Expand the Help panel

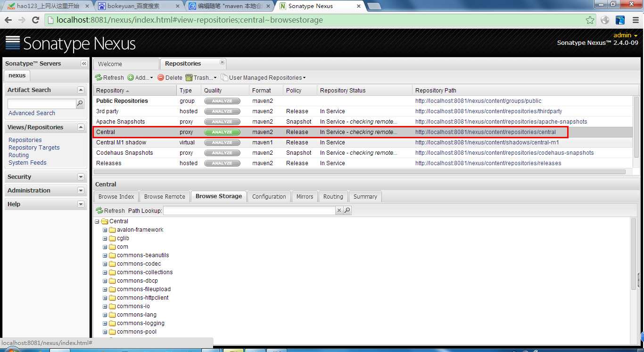pyautogui.click(x=81, y=204)
